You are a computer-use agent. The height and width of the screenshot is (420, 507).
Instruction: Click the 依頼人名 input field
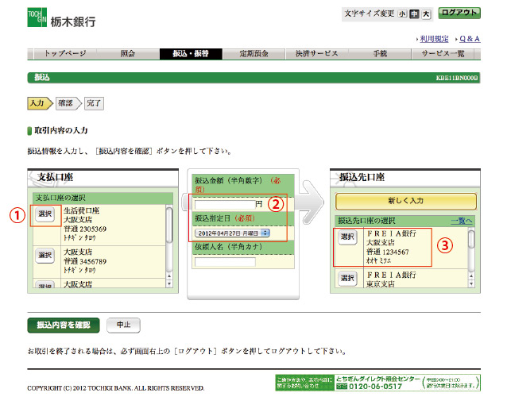[x=225, y=263]
